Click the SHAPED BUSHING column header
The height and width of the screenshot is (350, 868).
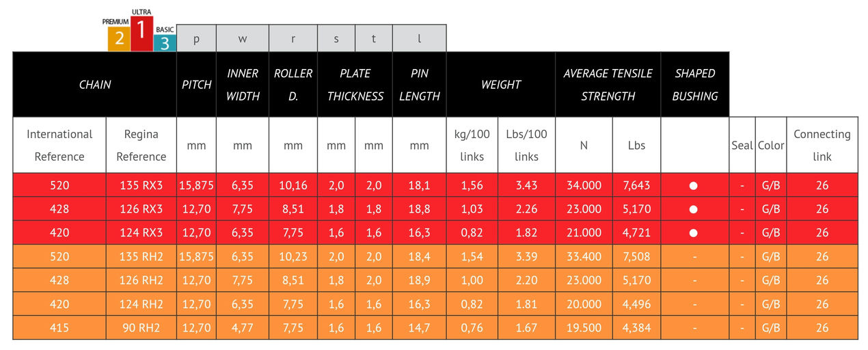[694, 85]
